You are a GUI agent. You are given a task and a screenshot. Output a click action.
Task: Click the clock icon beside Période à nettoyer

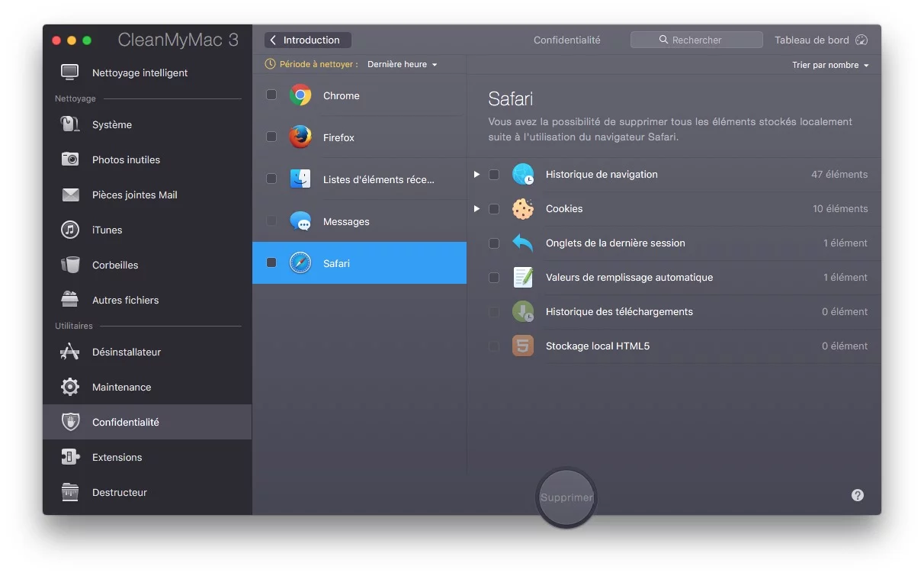point(271,64)
